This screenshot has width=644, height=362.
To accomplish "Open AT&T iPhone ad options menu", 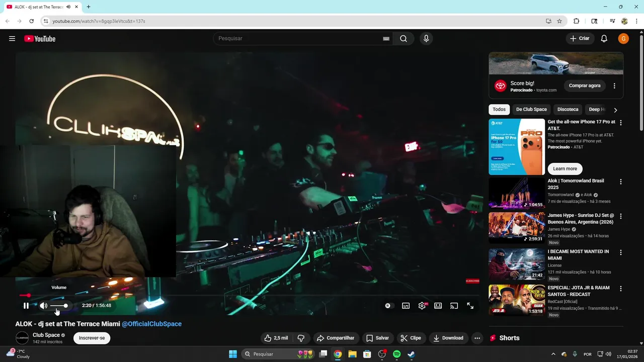I will pyautogui.click(x=620, y=123).
